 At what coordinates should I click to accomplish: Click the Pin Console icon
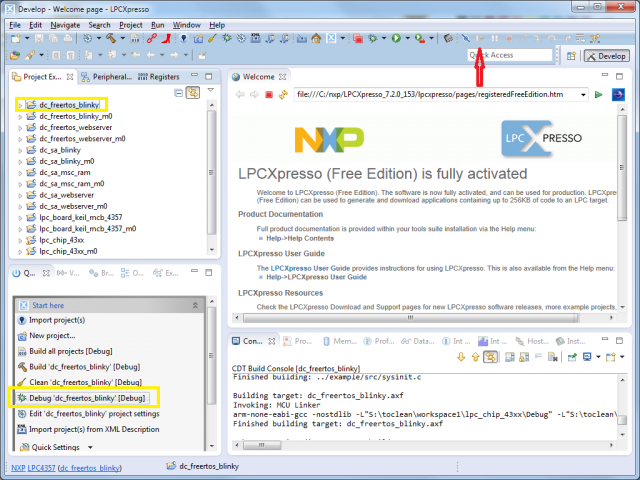tap(572, 357)
